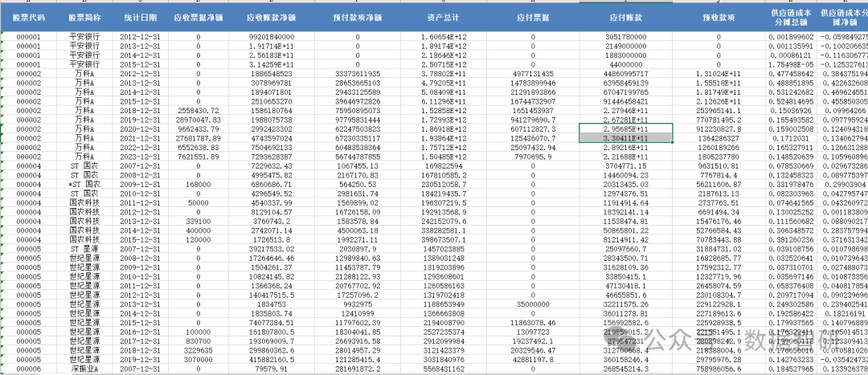Click the 应付票据 cell 4977131435
The image size is (868, 375).
tap(533, 74)
